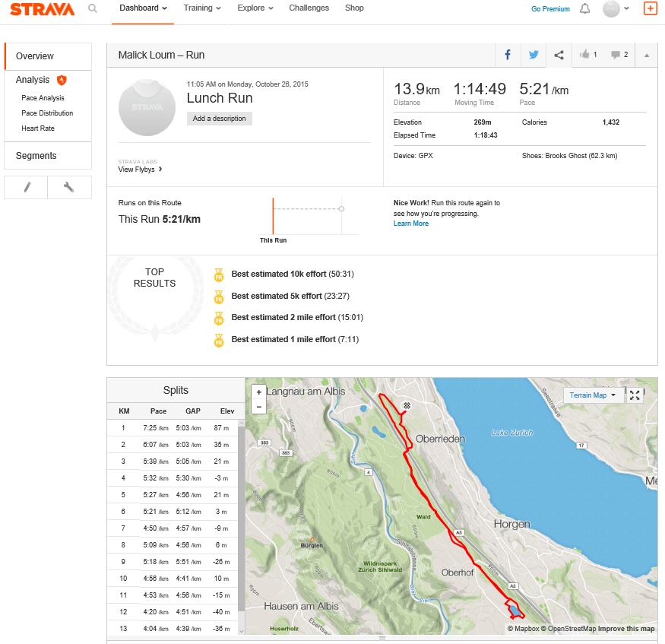Screen dimensions: 665x644
Task: Open the notifications bell
Action: click(584, 9)
